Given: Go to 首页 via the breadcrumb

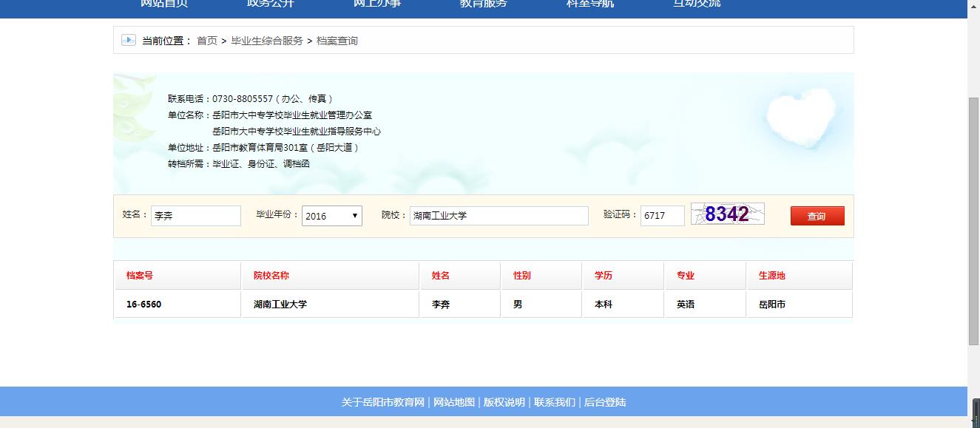Looking at the screenshot, I should [x=207, y=41].
